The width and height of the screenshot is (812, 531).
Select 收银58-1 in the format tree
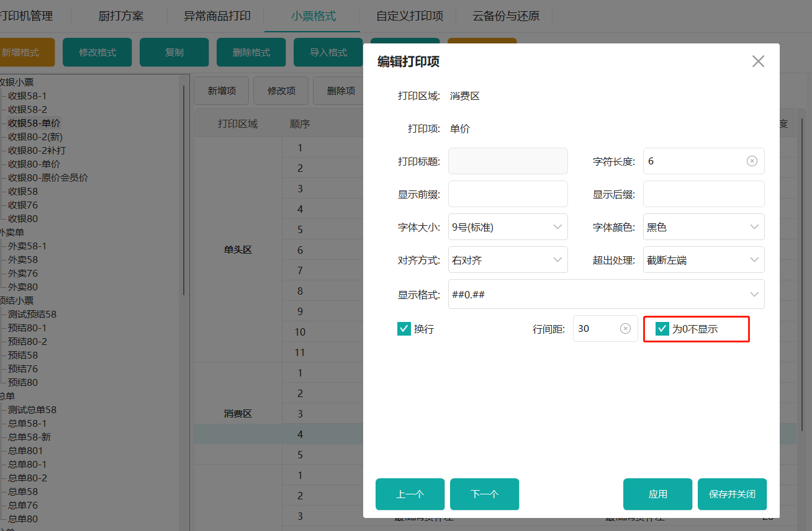27,96
